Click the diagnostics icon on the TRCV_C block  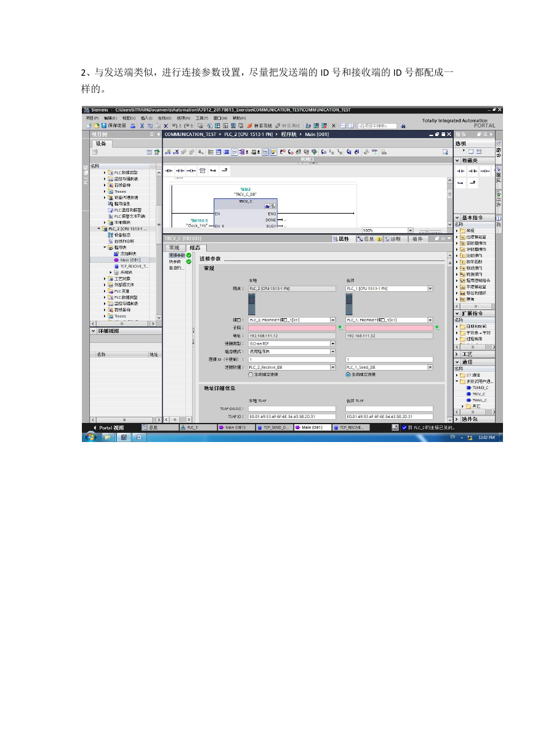click(x=273, y=206)
